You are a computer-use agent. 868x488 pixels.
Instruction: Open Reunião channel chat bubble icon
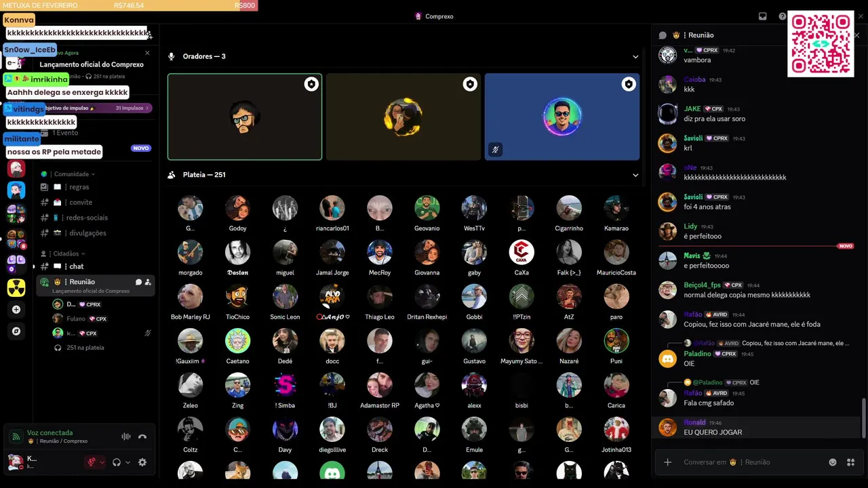tap(138, 282)
